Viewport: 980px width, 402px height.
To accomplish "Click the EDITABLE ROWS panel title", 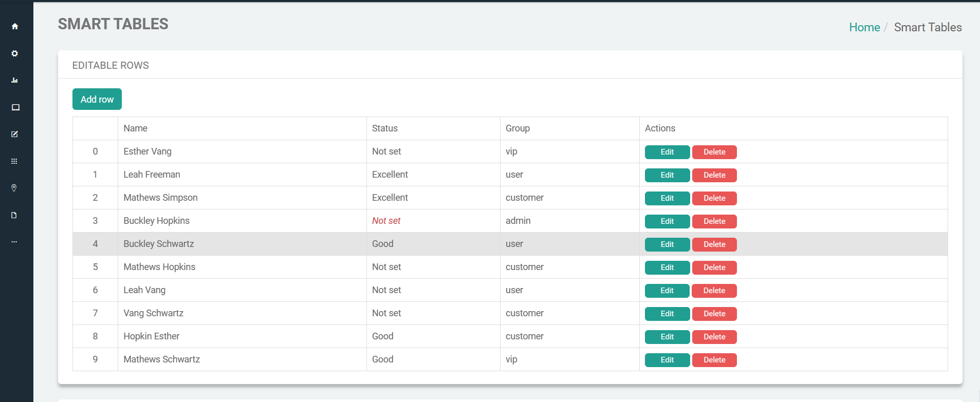I will [x=110, y=65].
